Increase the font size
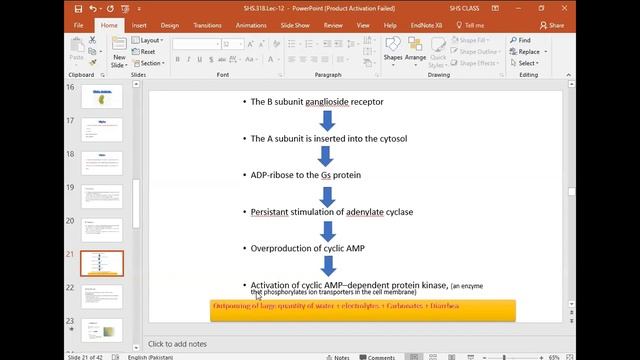The height and width of the screenshot is (360, 640). pos(251,44)
